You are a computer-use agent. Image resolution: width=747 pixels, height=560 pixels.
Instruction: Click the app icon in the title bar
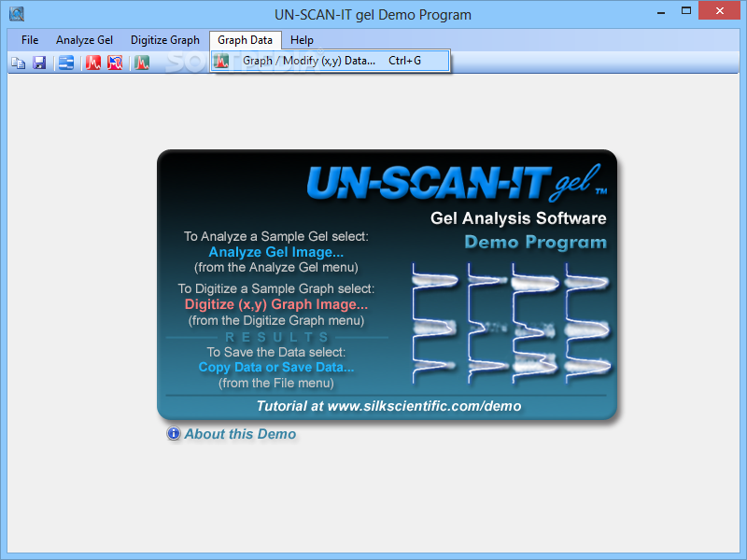click(17, 14)
